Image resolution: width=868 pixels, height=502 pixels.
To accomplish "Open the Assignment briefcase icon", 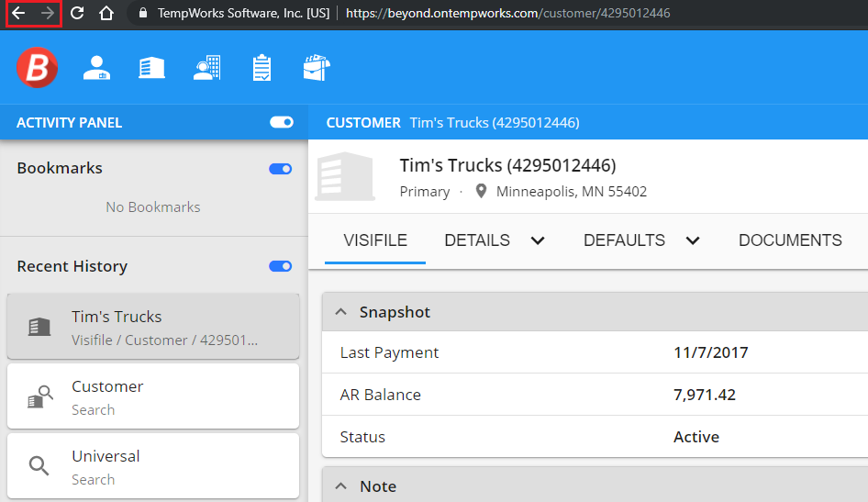I will 317,68.
